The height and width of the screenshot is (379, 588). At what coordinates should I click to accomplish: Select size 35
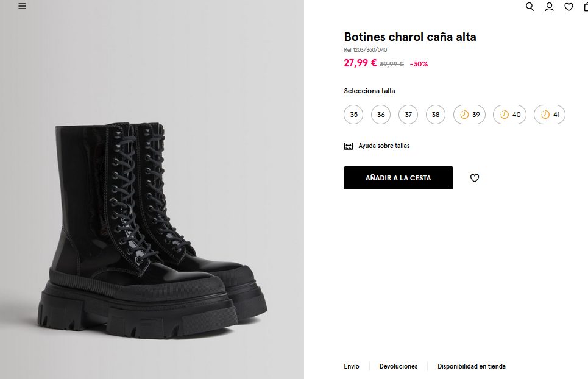click(x=353, y=115)
